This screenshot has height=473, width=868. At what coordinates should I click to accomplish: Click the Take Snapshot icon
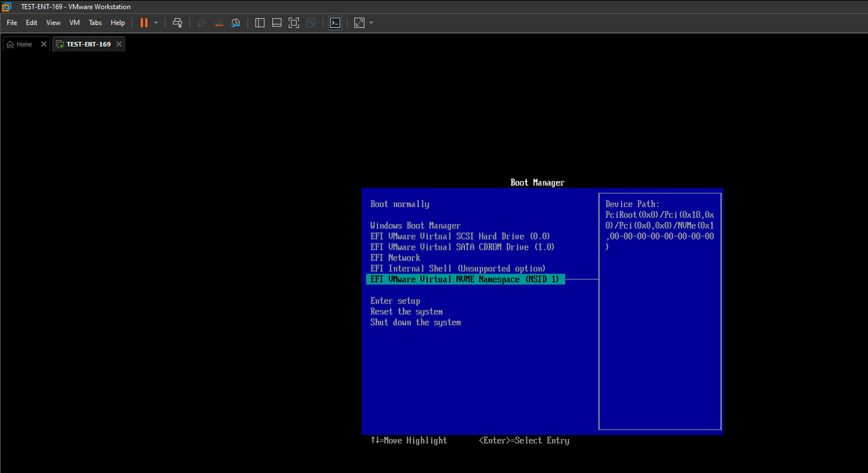coord(201,22)
